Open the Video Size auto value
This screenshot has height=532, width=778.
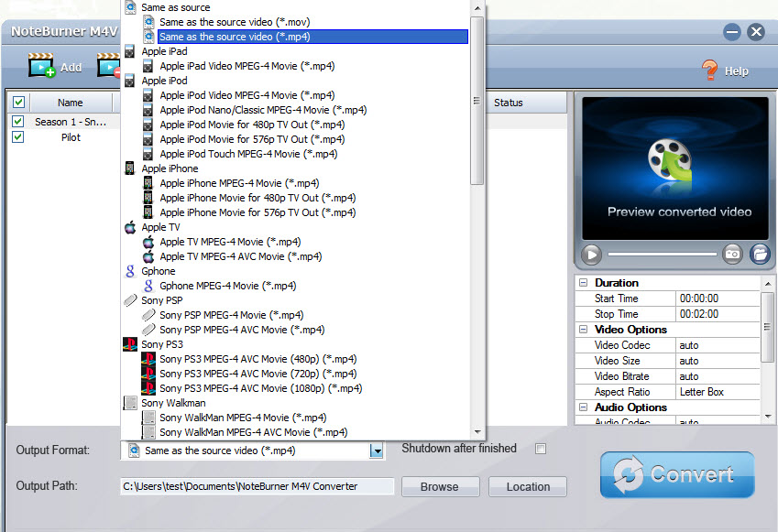(x=718, y=361)
